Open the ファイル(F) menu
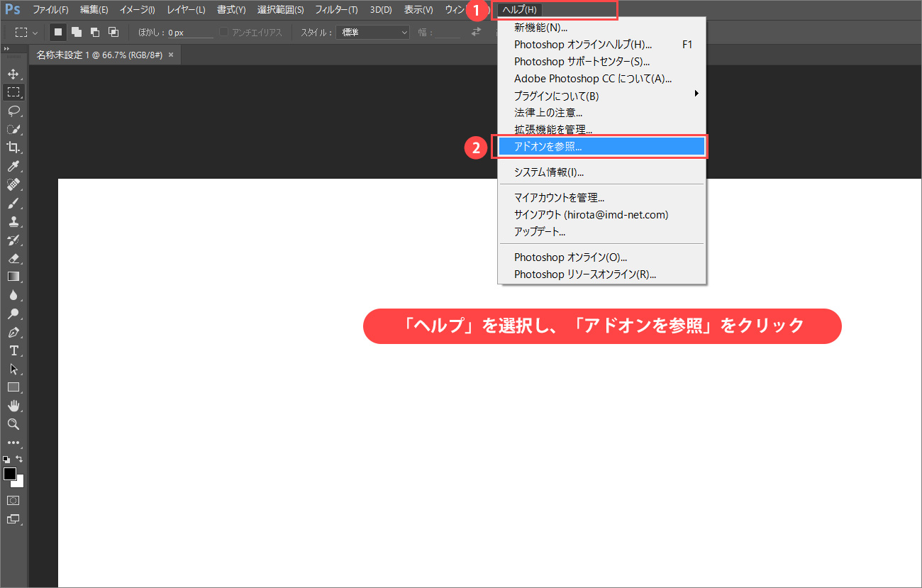Viewport: 922px width, 588px height. (x=51, y=10)
